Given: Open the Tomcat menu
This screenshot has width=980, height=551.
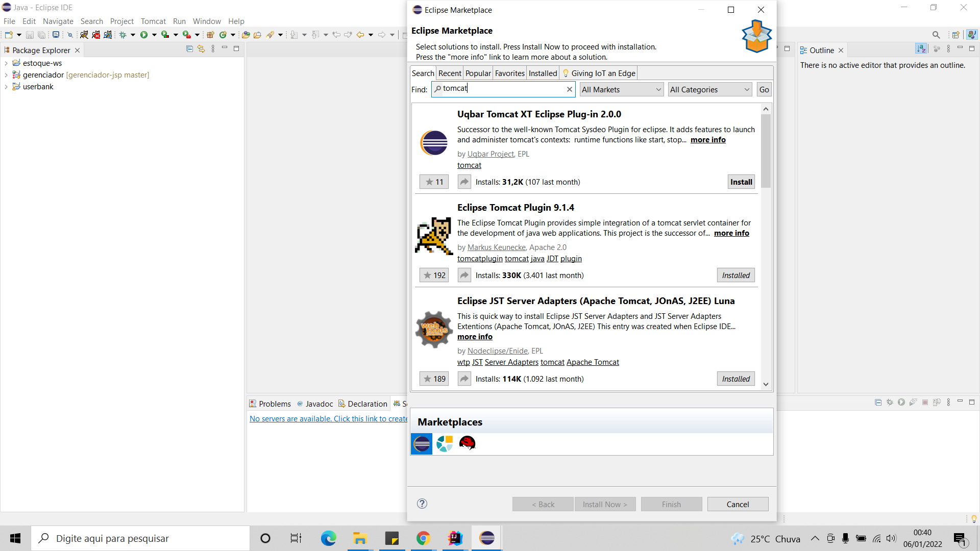Looking at the screenshot, I should pyautogui.click(x=153, y=21).
